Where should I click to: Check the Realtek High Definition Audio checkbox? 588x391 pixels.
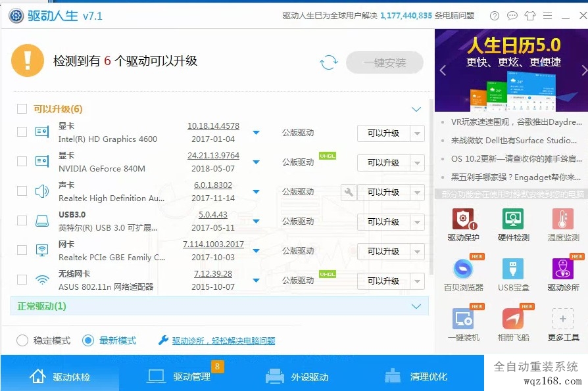pyautogui.click(x=22, y=191)
